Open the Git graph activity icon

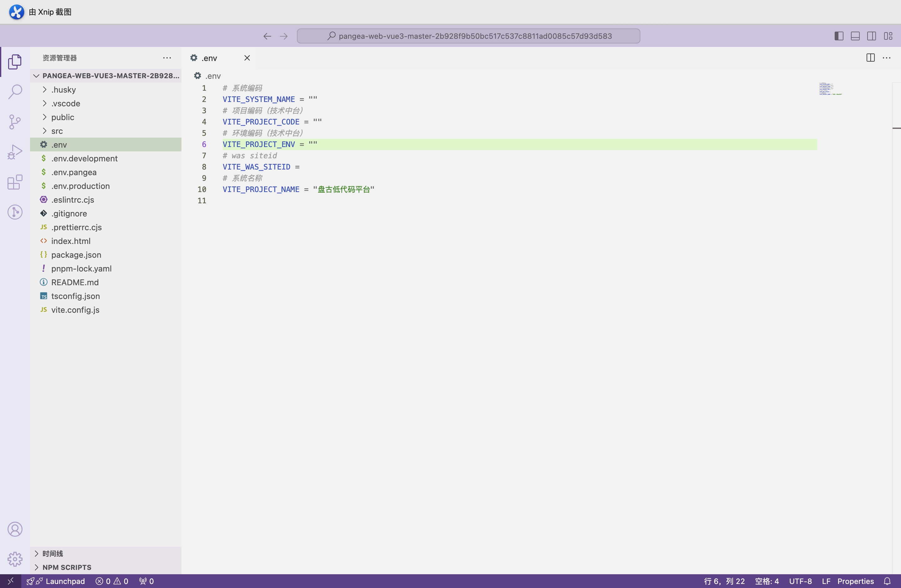click(x=15, y=212)
